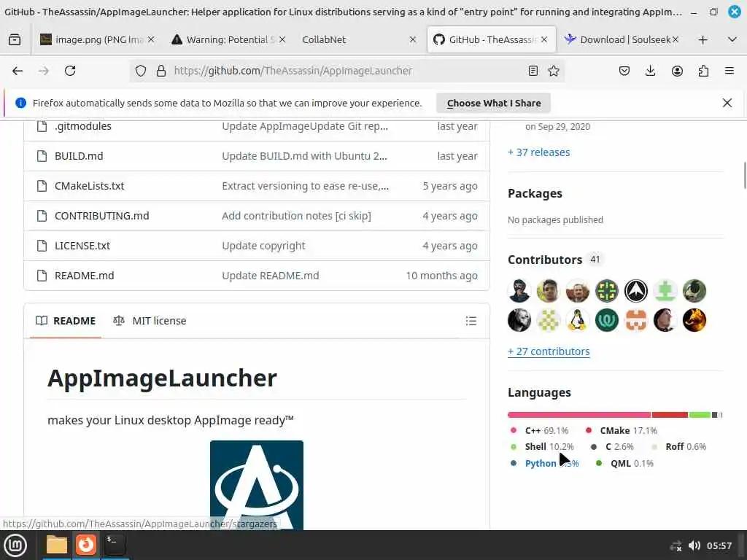
Task: Open the LICENSE.txt file
Action: tap(82, 246)
